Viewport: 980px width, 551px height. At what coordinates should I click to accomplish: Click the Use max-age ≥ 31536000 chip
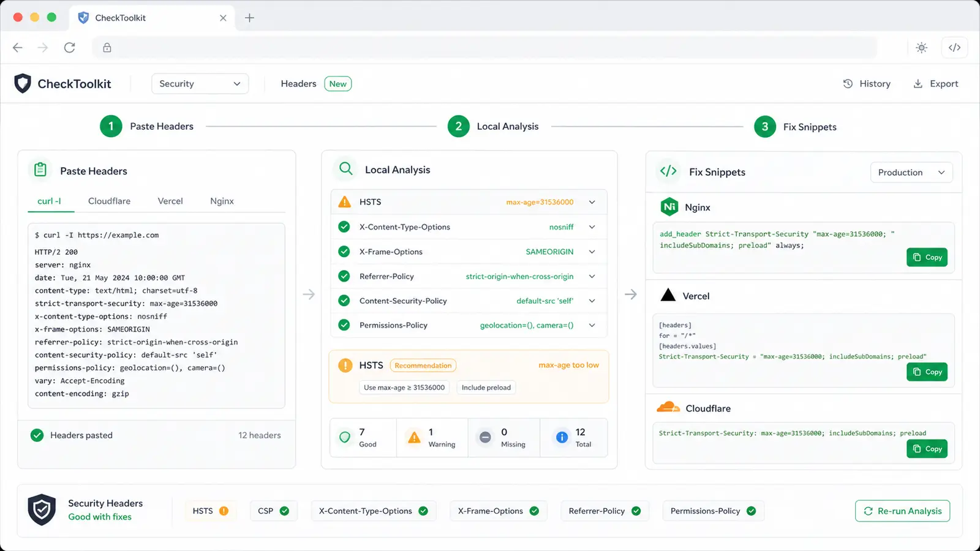[404, 388]
